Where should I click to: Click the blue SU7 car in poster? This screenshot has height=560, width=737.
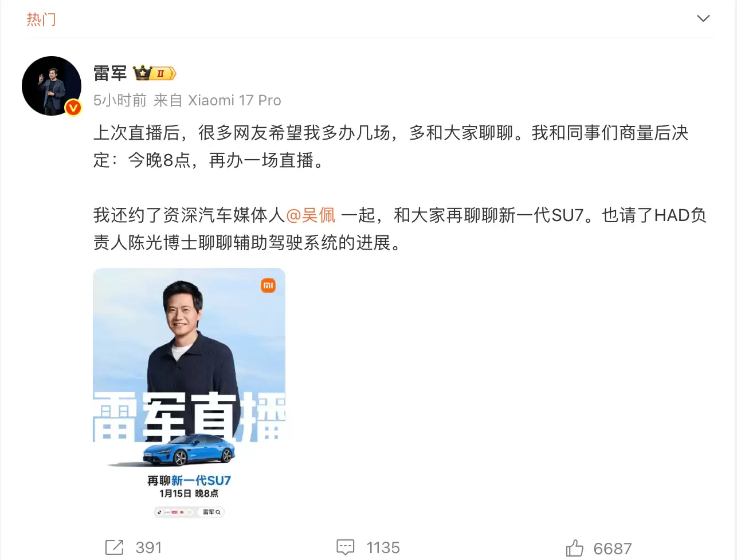[189, 451]
